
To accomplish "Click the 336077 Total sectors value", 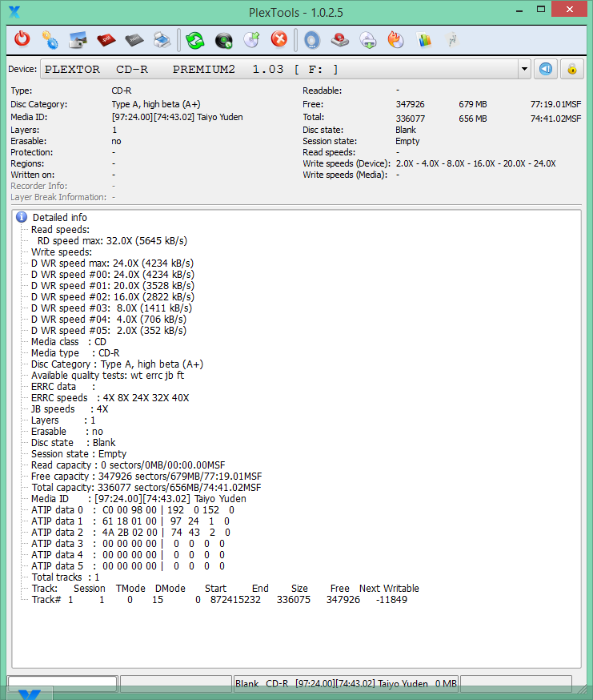I will pos(410,119).
